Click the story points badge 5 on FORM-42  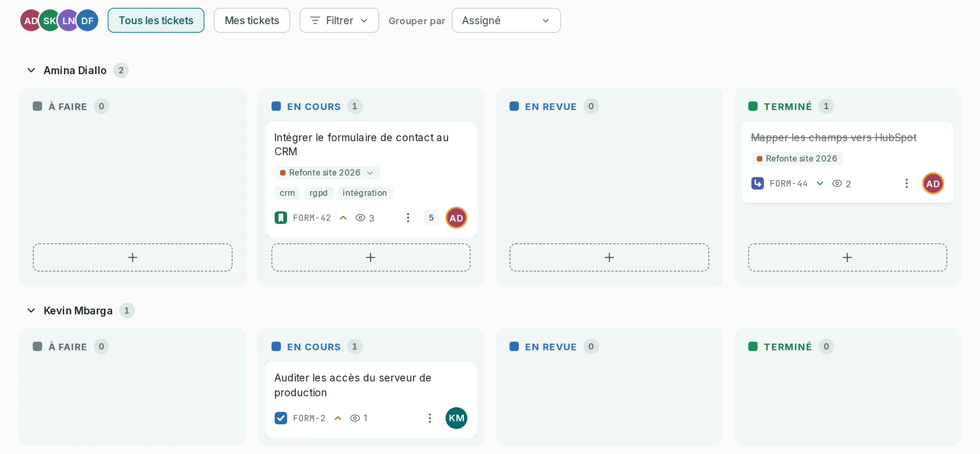pyautogui.click(x=431, y=218)
